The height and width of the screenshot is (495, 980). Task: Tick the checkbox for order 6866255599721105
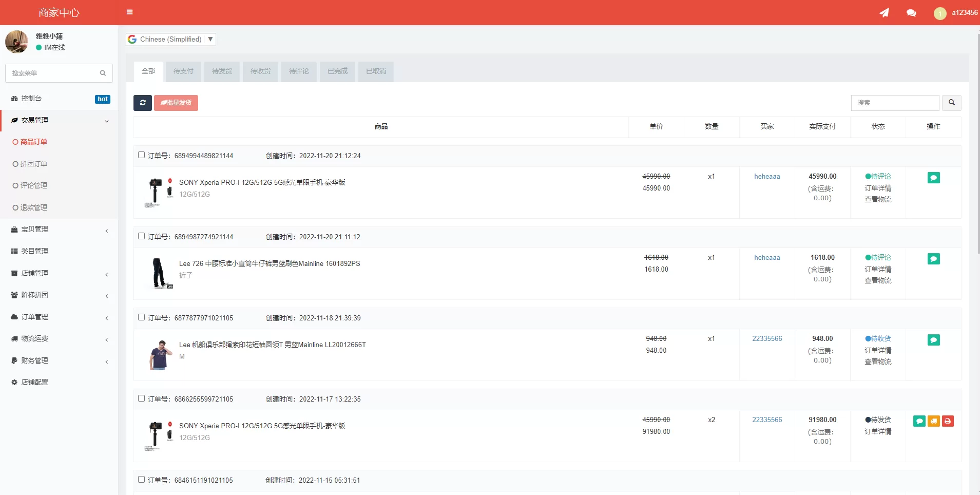point(141,398)
